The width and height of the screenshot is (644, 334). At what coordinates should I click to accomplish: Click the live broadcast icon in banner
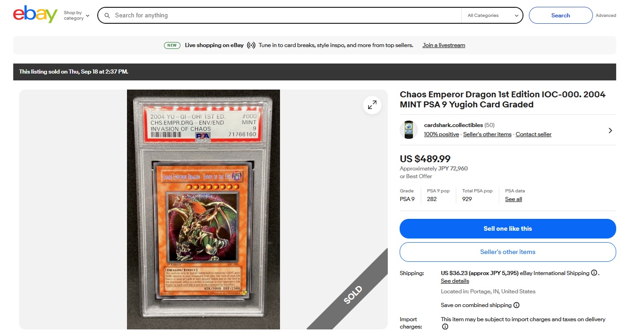click(251, 45)
